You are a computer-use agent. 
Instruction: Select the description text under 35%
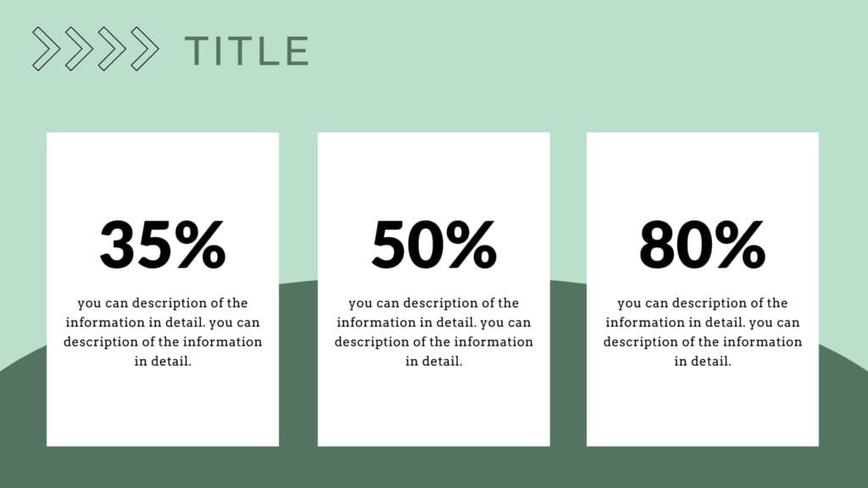163,332
